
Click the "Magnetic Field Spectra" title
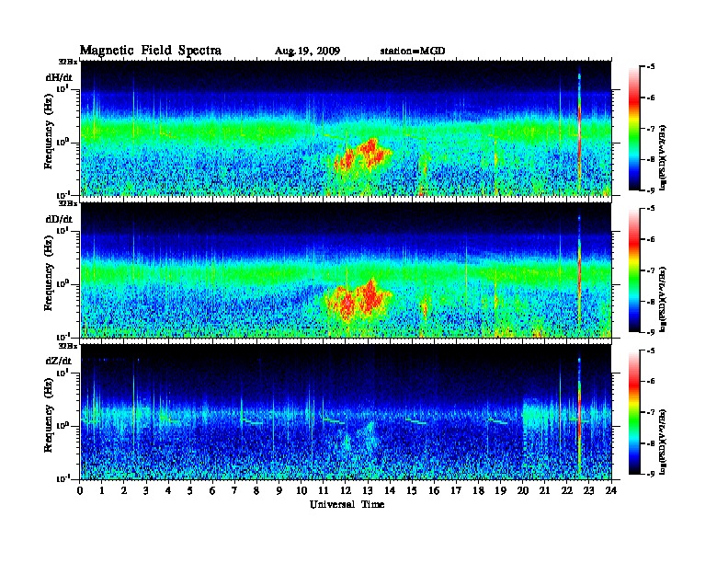[151, 51]
